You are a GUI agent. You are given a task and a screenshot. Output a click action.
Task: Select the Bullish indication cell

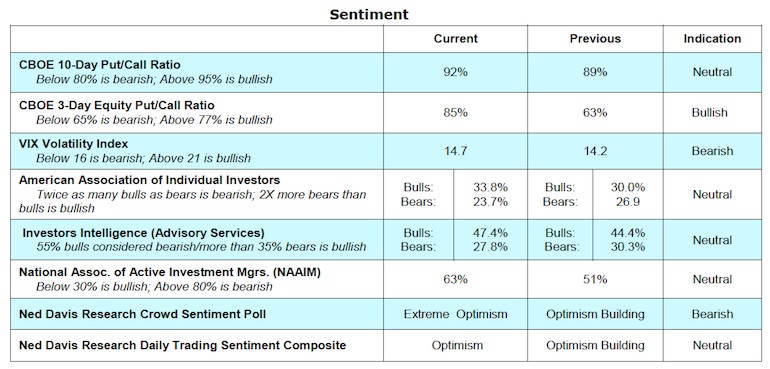point(710,113)
